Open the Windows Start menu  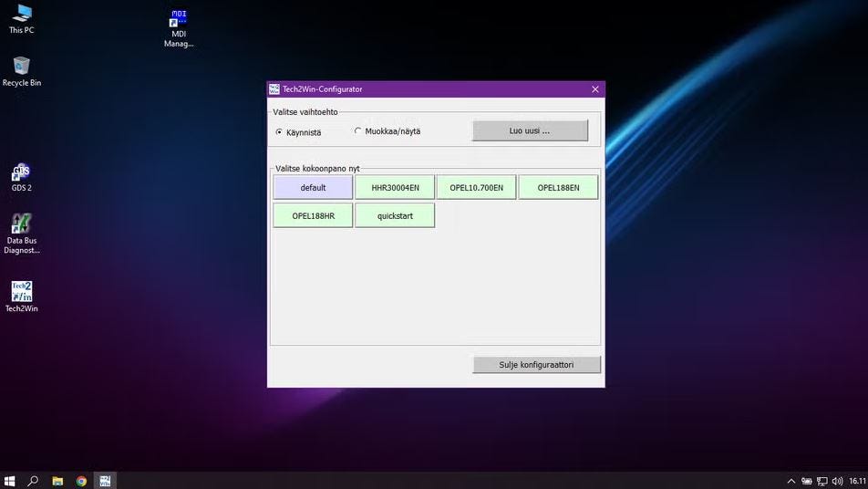9,481
